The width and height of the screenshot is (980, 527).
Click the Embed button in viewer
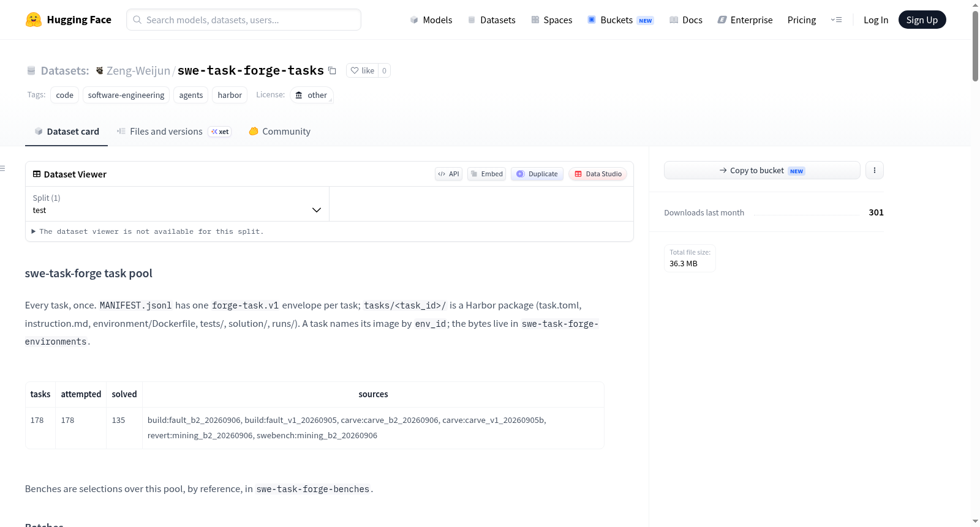point(486,174)
